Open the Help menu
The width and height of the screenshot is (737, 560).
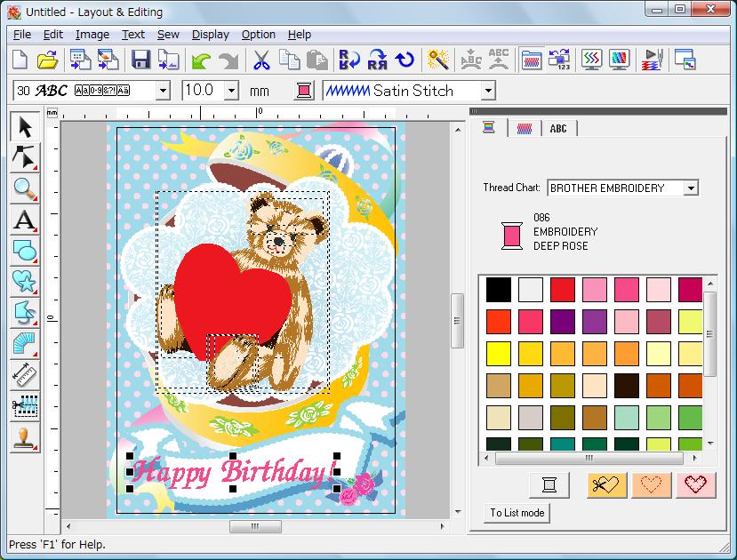click(300, 35)
